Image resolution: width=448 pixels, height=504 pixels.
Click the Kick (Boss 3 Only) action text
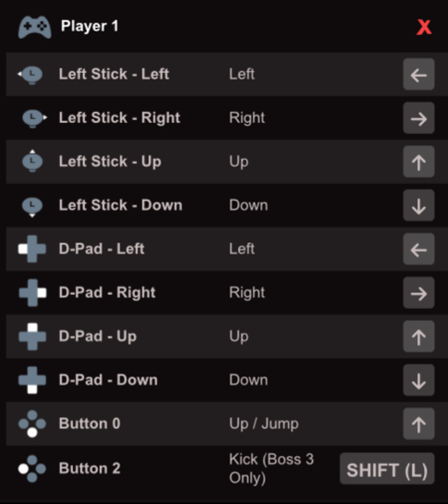pos(271,469)
